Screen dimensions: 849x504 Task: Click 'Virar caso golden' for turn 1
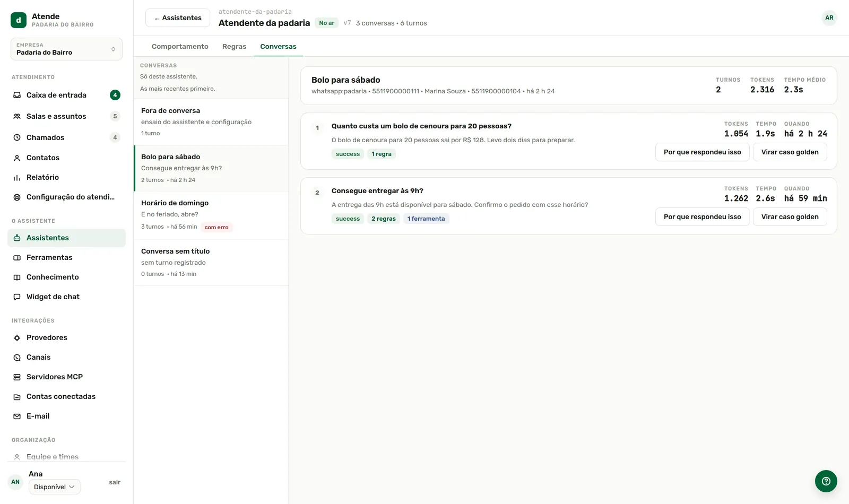(x=790, y=152)
